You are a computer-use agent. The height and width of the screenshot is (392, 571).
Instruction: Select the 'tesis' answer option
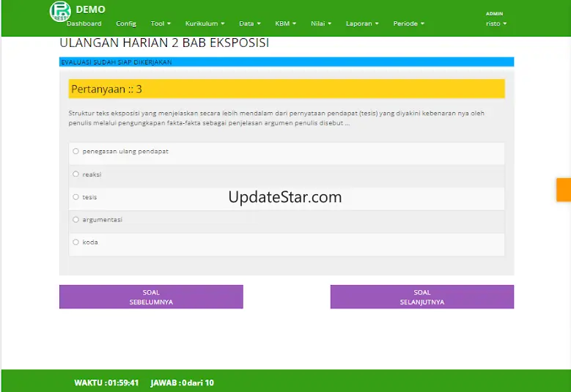tap(75, 197)
